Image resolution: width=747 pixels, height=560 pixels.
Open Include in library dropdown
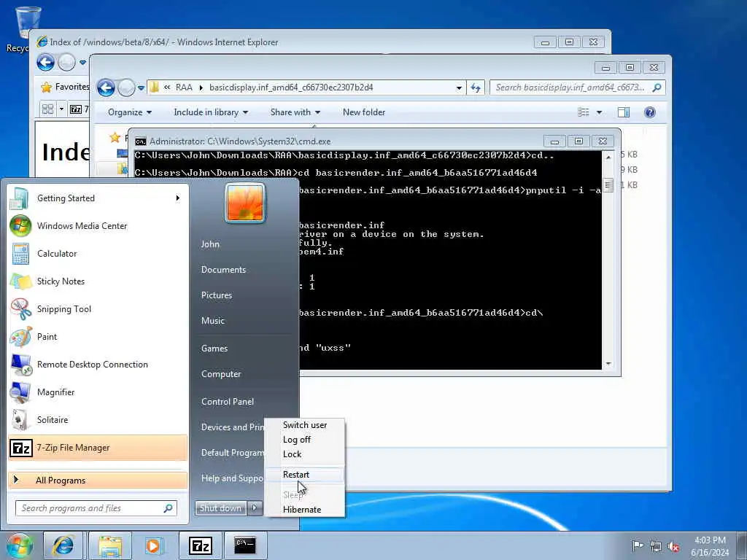(x=211, y=112)
